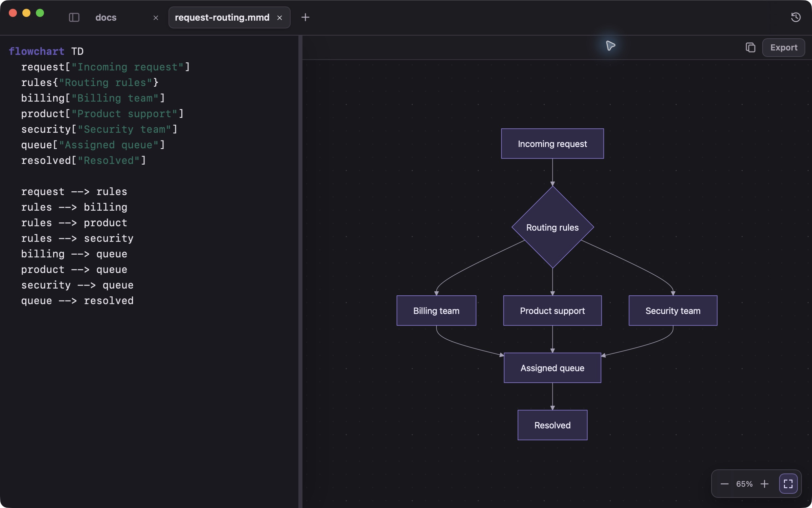Viewport: 812px width, 508px height.
Task: Open a new tab with plus icon
Action: click(305, 17)
